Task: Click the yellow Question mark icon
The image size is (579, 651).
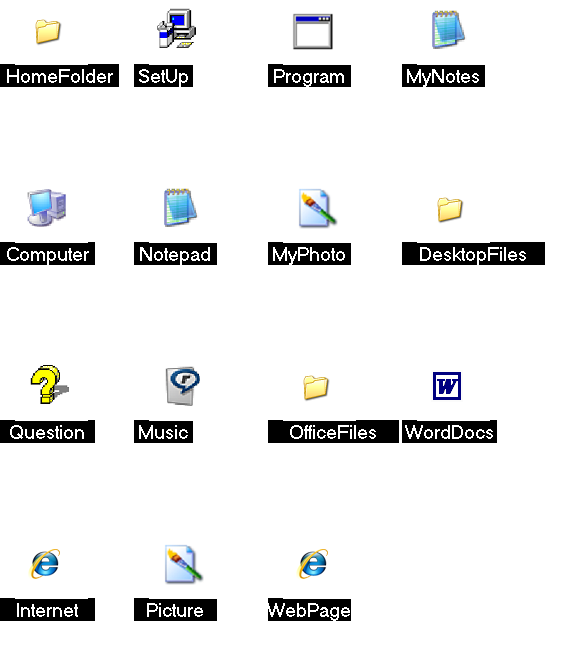Action: [49, 384]
